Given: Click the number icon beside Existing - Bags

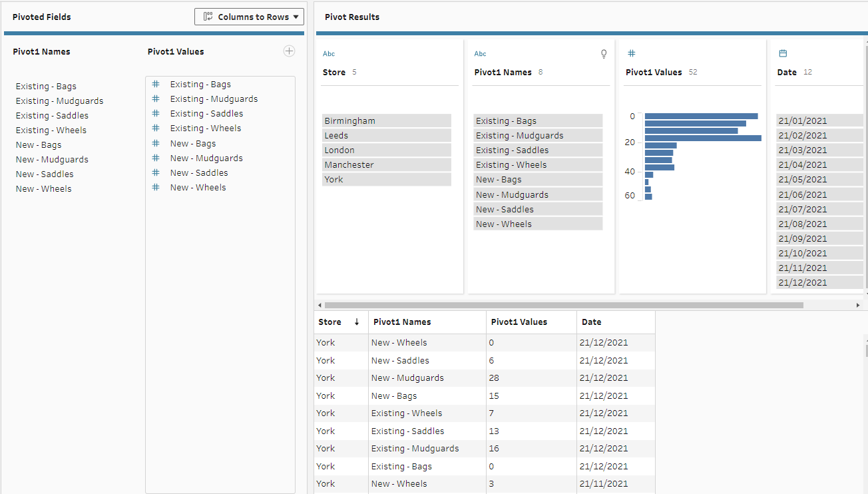Looking at the screenshot, I should tap(156, 85).
